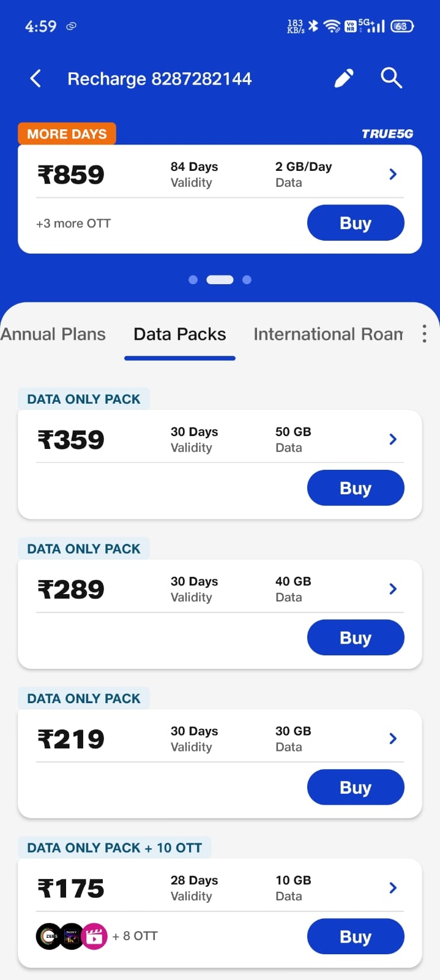Buy the ₹289 40 GB data pack
Image resolution: width=440 pixels, height=980 pixels.
pos(356,638)
